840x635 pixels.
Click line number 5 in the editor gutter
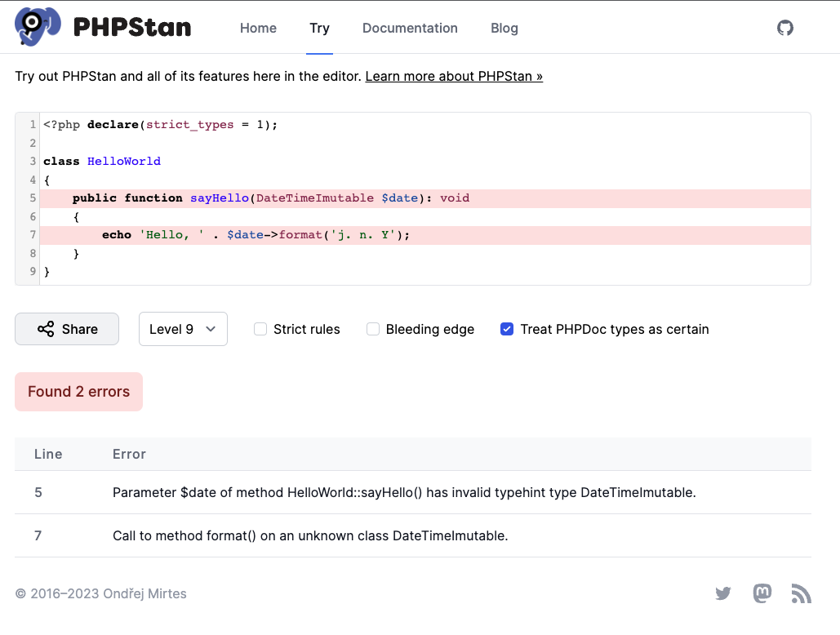pos(33,198)
